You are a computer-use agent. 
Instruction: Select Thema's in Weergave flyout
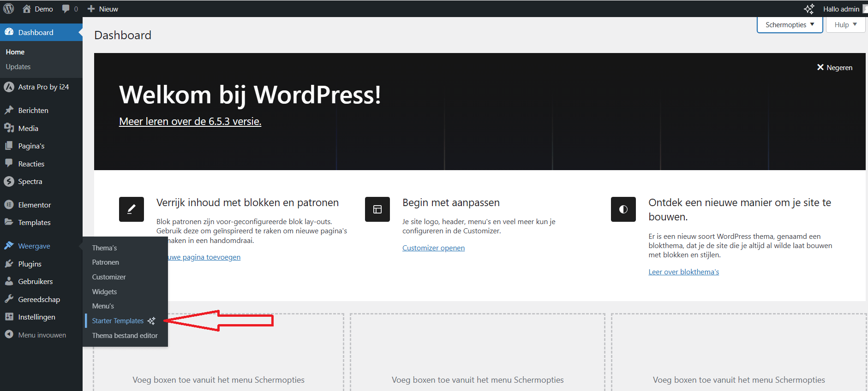[104, 248]
